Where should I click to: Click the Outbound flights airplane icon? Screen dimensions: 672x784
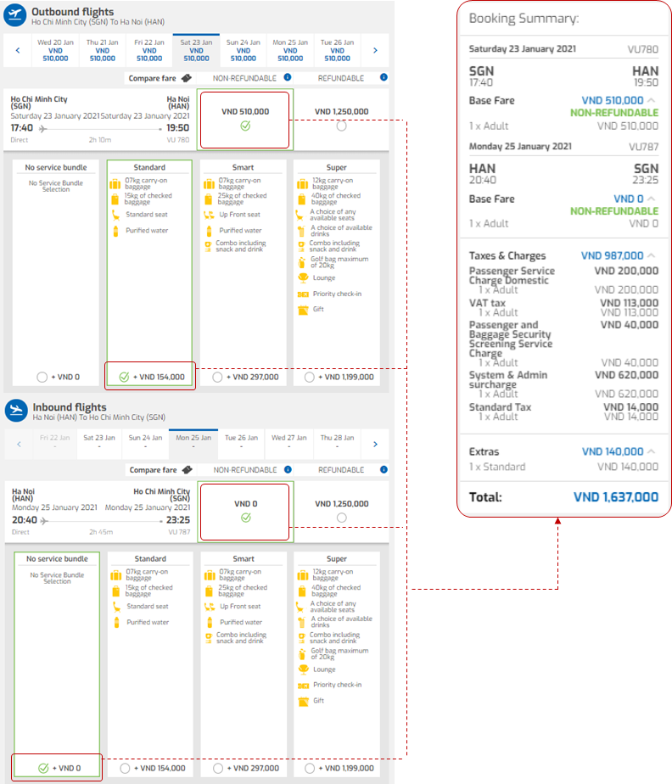pyautogui.click(x=16, y=17)
